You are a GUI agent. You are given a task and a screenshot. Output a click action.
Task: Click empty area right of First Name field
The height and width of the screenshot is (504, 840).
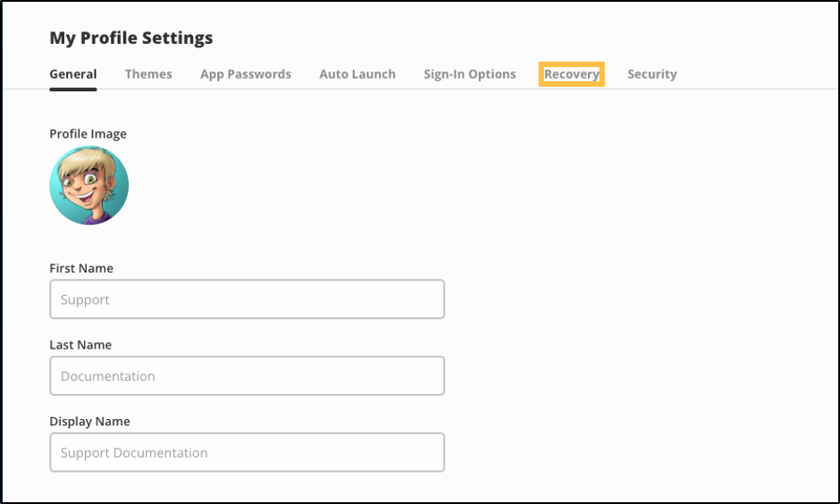click(626, 299)
